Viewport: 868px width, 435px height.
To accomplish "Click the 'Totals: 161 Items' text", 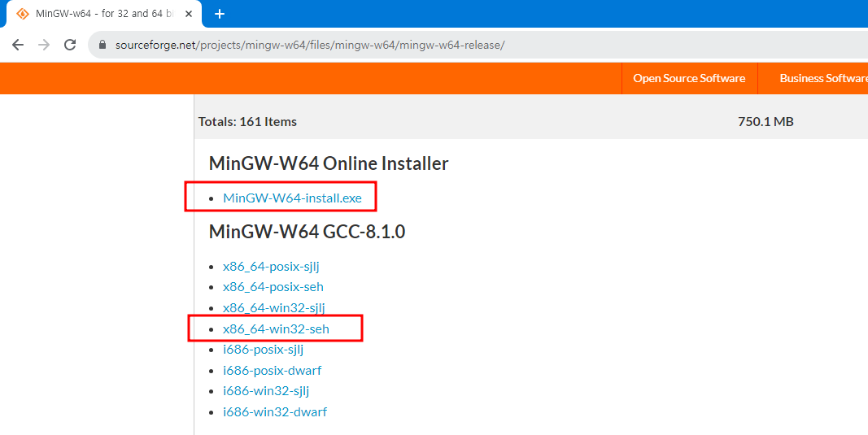I will pyautogui.click(x=247, y=122).
